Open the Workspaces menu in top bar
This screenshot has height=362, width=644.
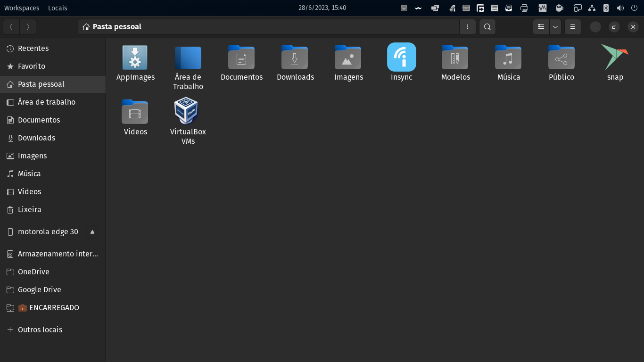tap(22, 8)
